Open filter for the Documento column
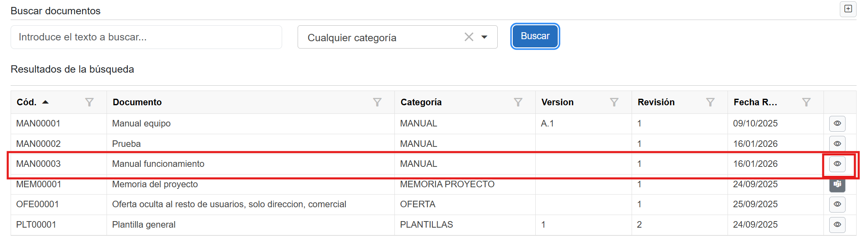Screen dimensions: 868x246 [x=377, y=102]
